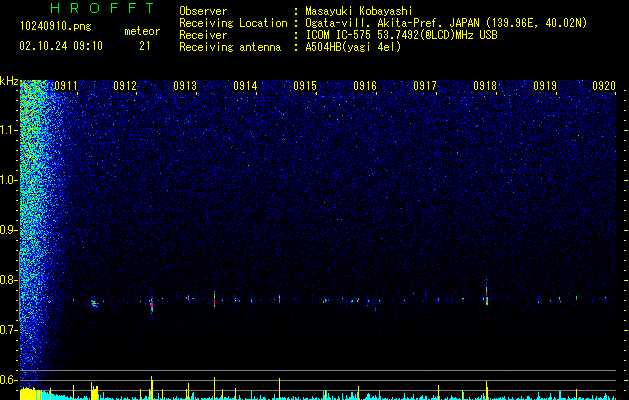
Task: Click the 0918 time marker
Action: point(485,86)
